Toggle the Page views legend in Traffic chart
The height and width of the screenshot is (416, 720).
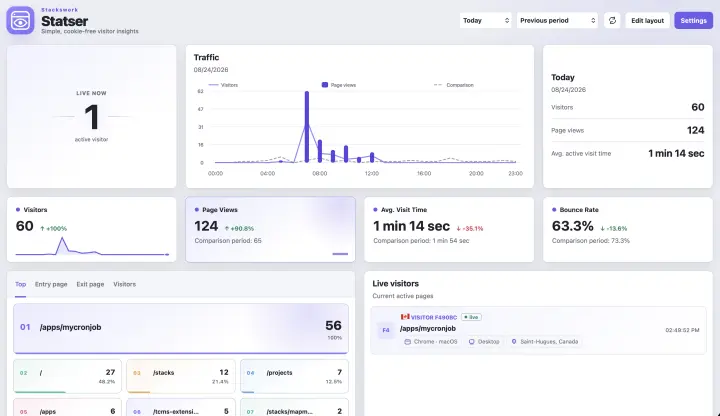339,85
